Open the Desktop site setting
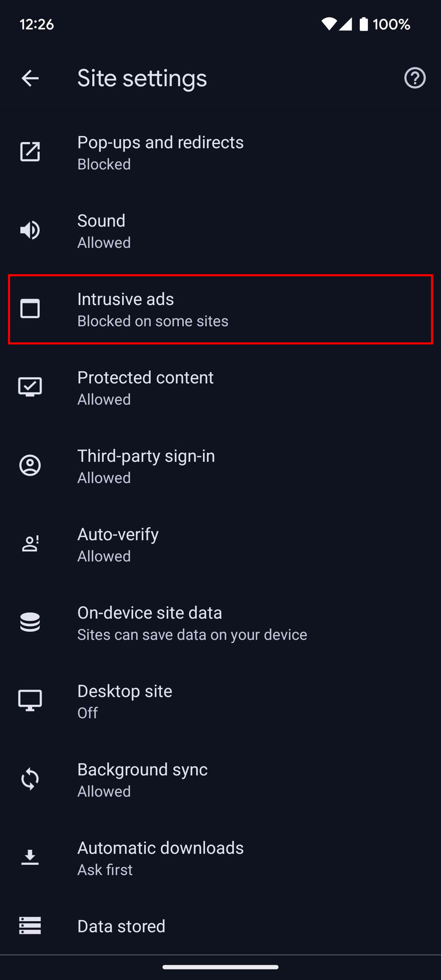Screen dimensions: 441x980 coord(125,701)
